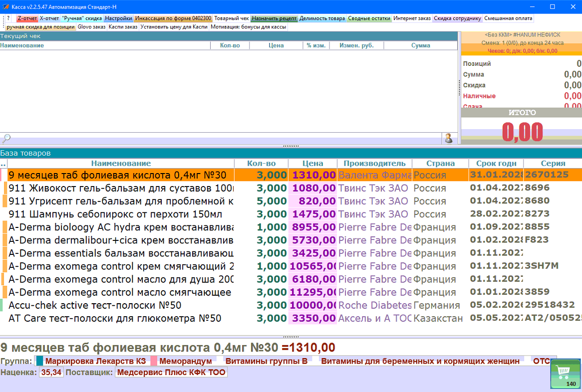Click the magnifier search icon under current receipt
The height and width of the screenshot is (392, 582).
click(6, 139)
